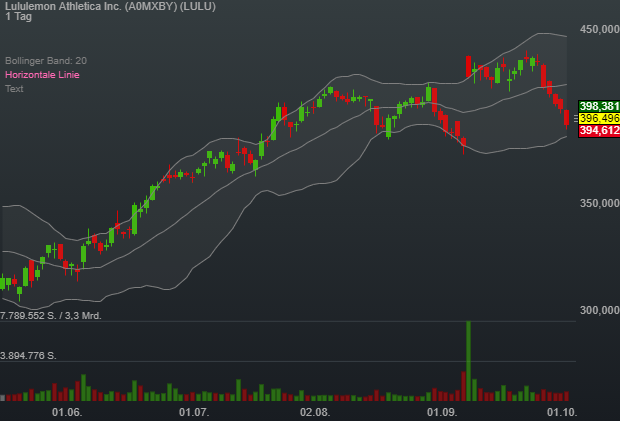Click the red 394,612 price tag
Image resolution: width=620 pixels, height=421 pixels.
(x=599, y=130)
